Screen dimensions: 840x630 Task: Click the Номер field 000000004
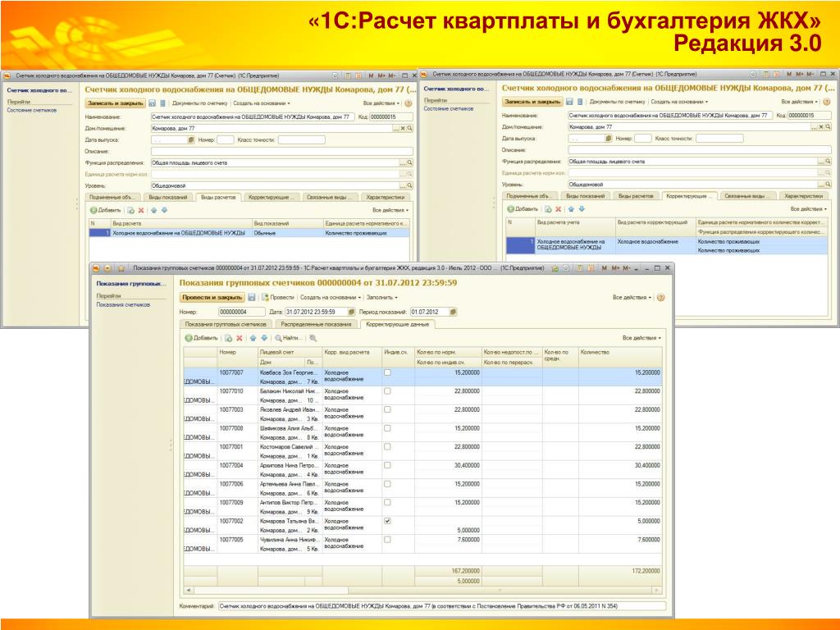(242, 312)
